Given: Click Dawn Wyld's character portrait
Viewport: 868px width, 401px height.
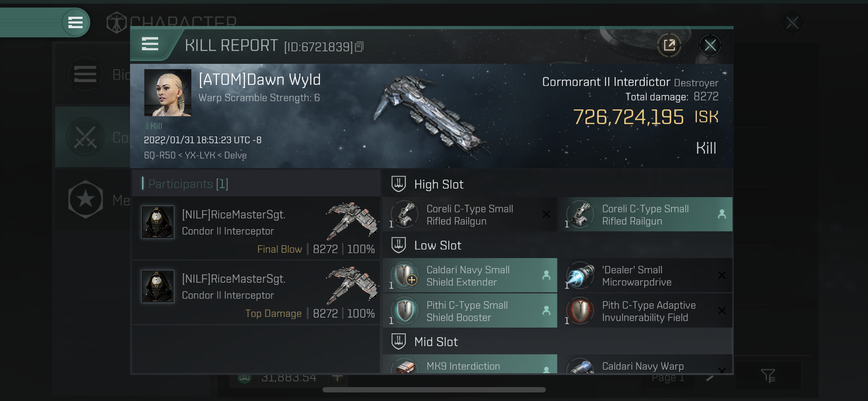Looking at the screenshot, I should pos(167,93).
